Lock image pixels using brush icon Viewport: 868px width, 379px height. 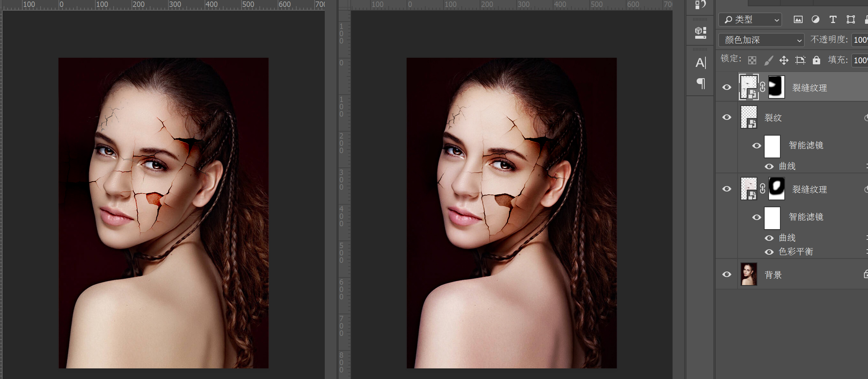coord(768,60)
